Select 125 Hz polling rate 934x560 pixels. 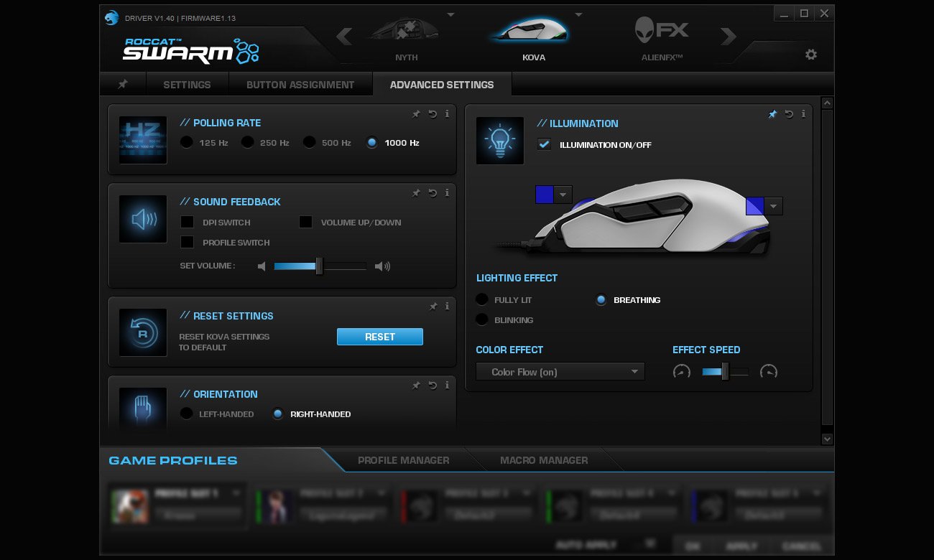coord(187,142)
